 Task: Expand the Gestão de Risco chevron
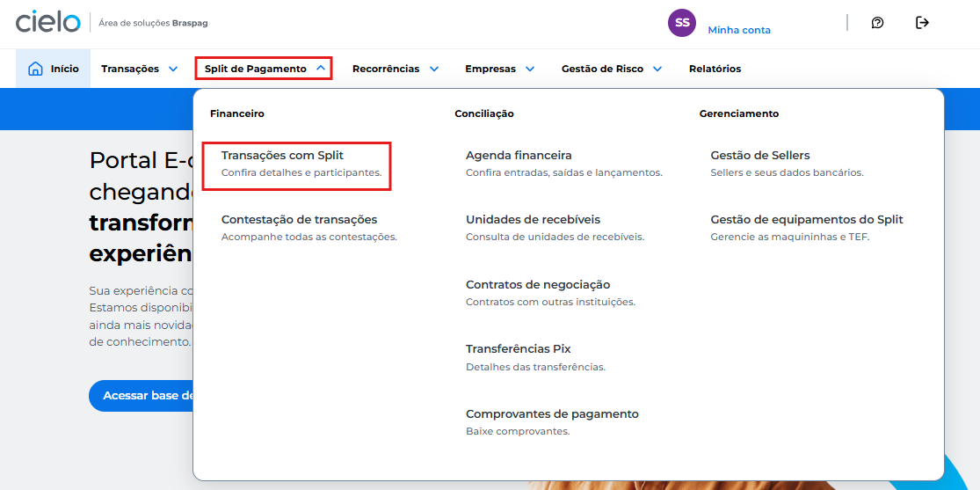pyautogui.click(x=657, y=69)
